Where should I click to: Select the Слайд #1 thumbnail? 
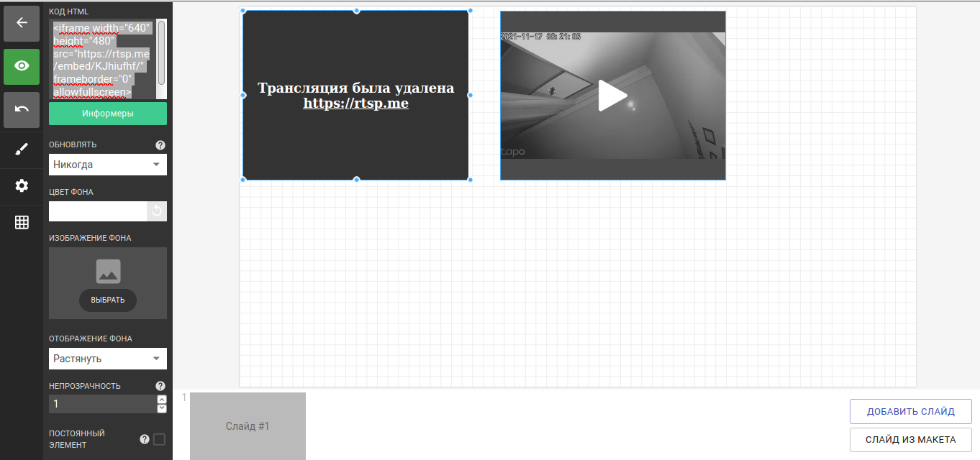click(x=248, y=426)
